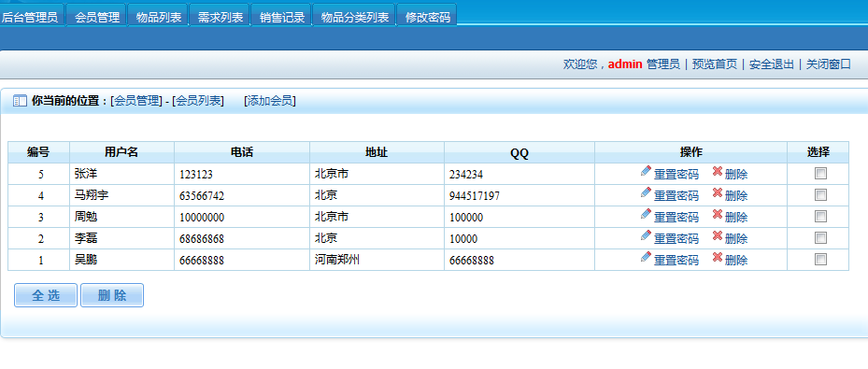Click the red admin username
Viewport: 868px width, 369px height.
(x=625, y=64)
